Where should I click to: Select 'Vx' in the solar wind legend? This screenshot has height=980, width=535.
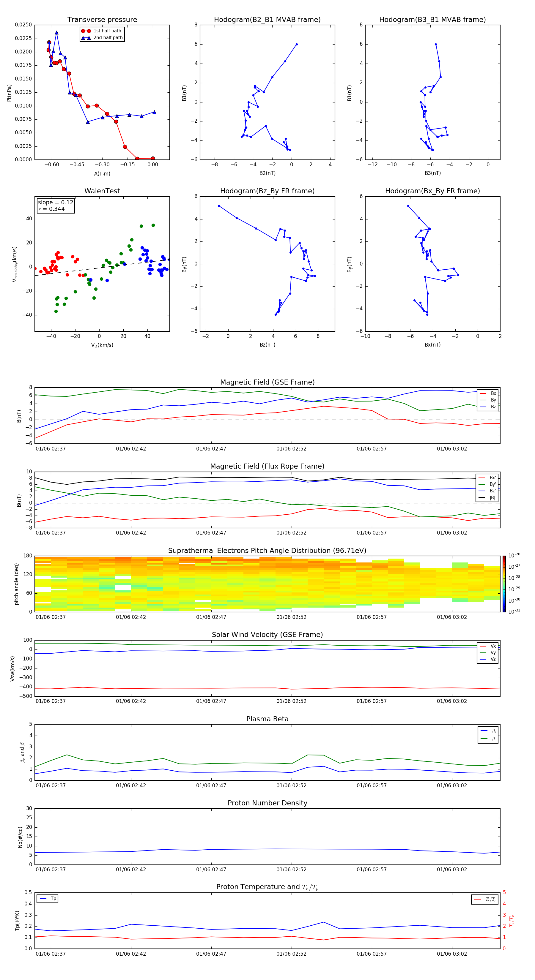(x=493, y=646)
